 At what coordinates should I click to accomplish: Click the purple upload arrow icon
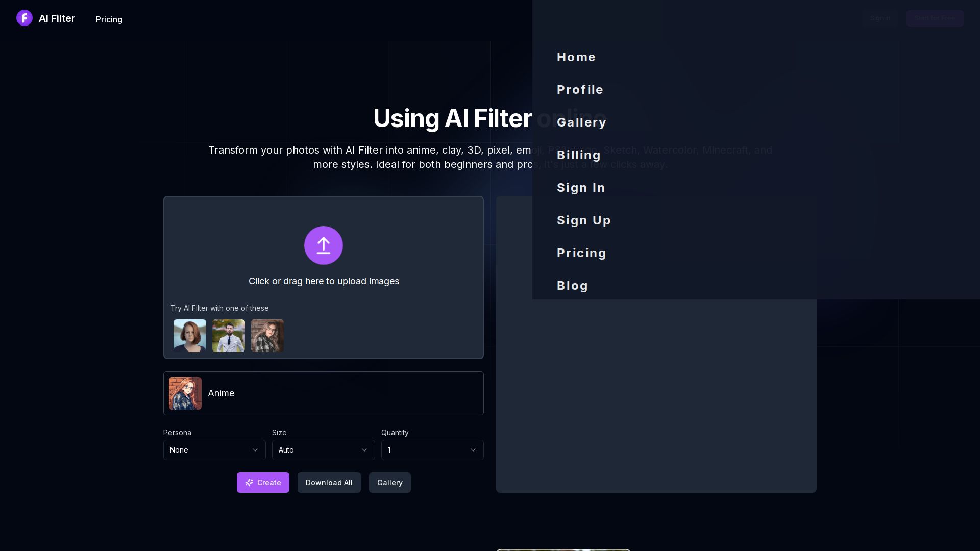pos(324,245)
